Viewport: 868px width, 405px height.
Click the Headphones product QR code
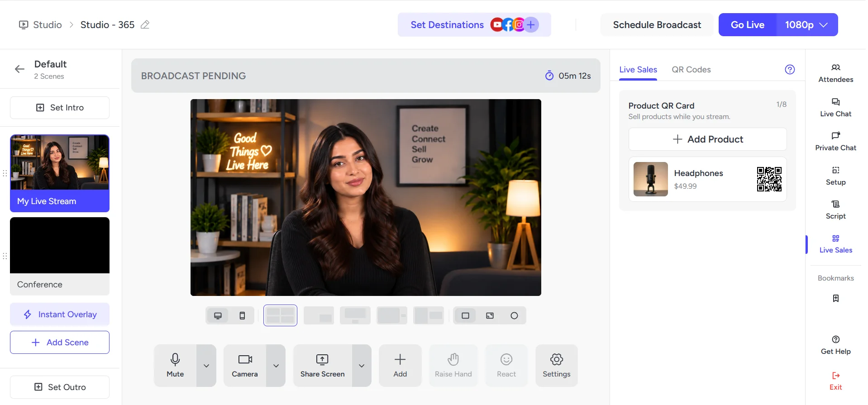(x=769, y=179)
